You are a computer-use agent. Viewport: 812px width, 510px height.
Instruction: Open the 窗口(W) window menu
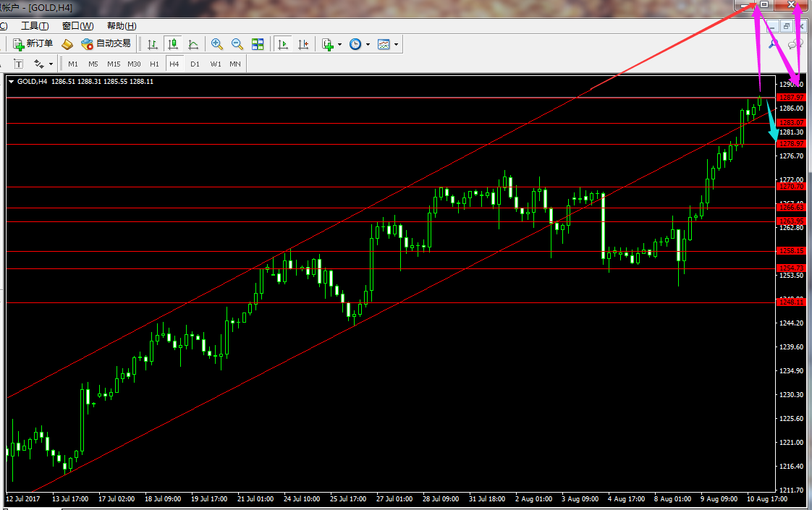tap(77, 26)
